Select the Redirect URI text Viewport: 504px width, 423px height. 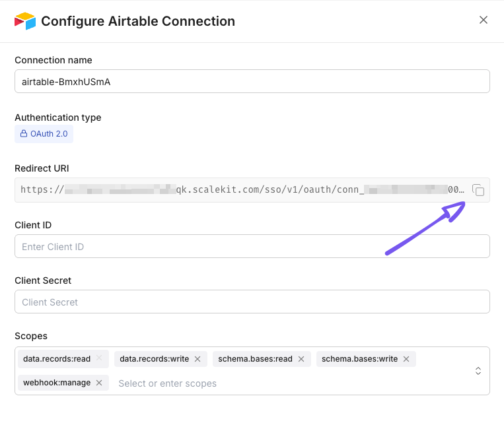point(242,190)
